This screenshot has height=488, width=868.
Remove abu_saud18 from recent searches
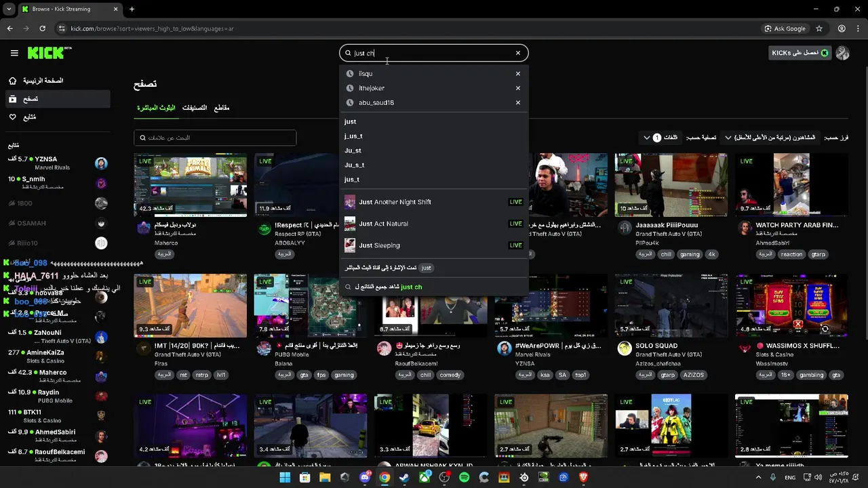[518, 102]
